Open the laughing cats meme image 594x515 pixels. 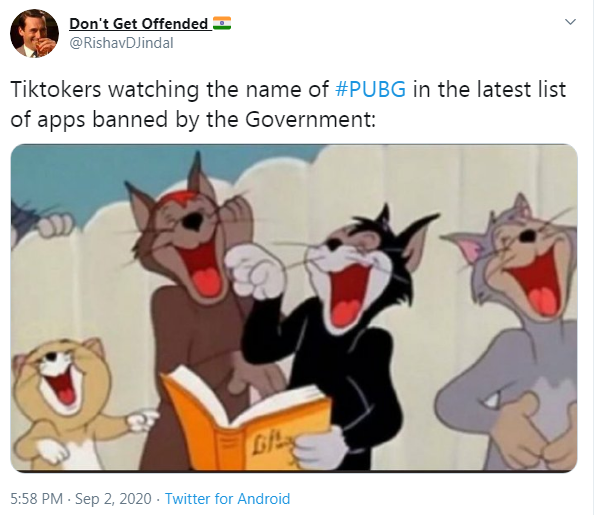(294, 308)
